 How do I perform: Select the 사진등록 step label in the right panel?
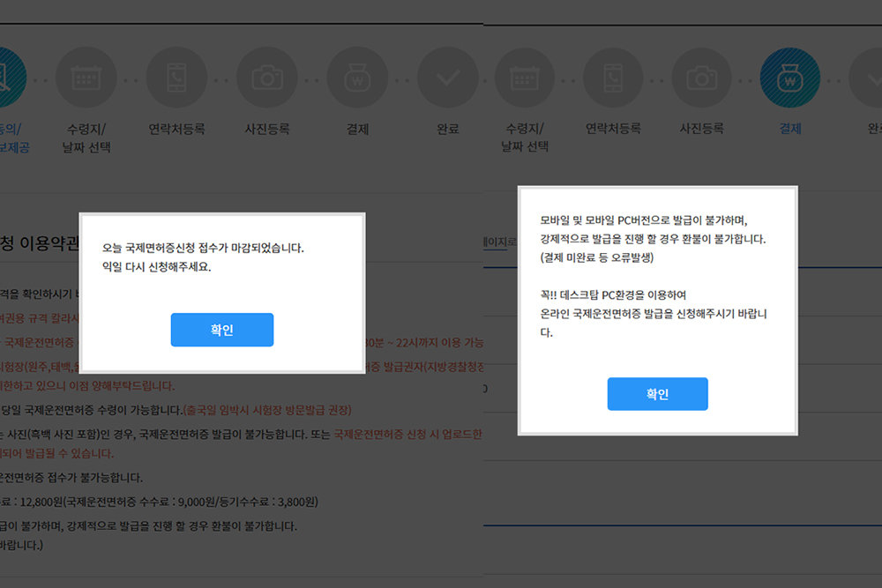(701, 129)
